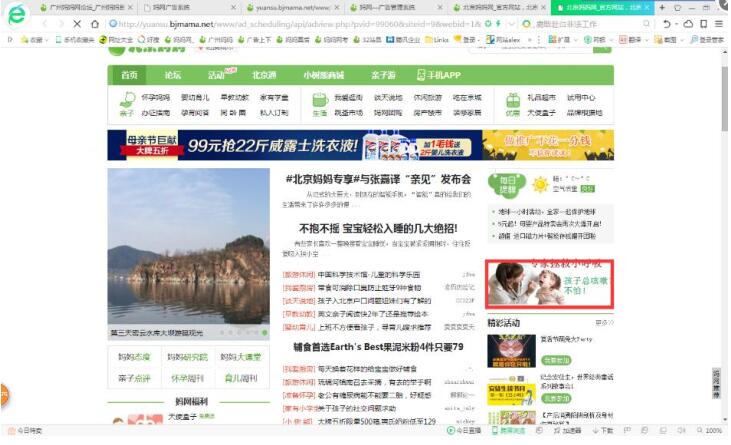Click the browser back arrow button
The image size is (731, 445).
tap(44, 23)
